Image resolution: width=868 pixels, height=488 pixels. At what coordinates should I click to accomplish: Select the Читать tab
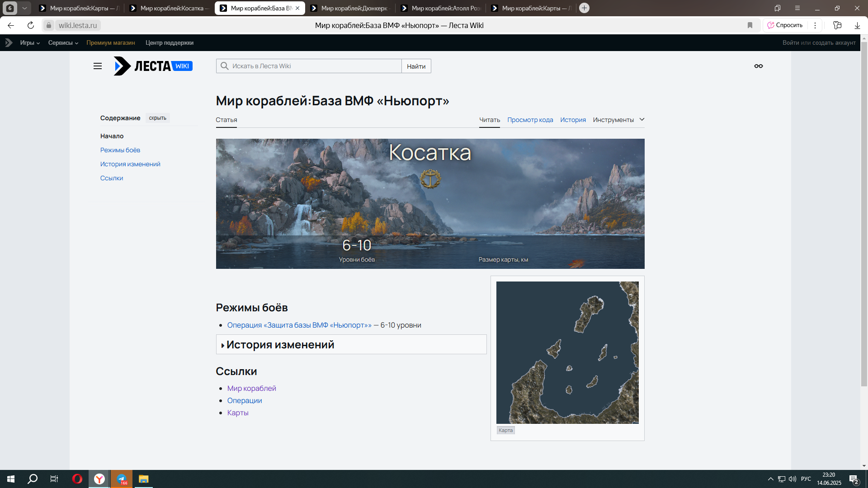(490, 120)
